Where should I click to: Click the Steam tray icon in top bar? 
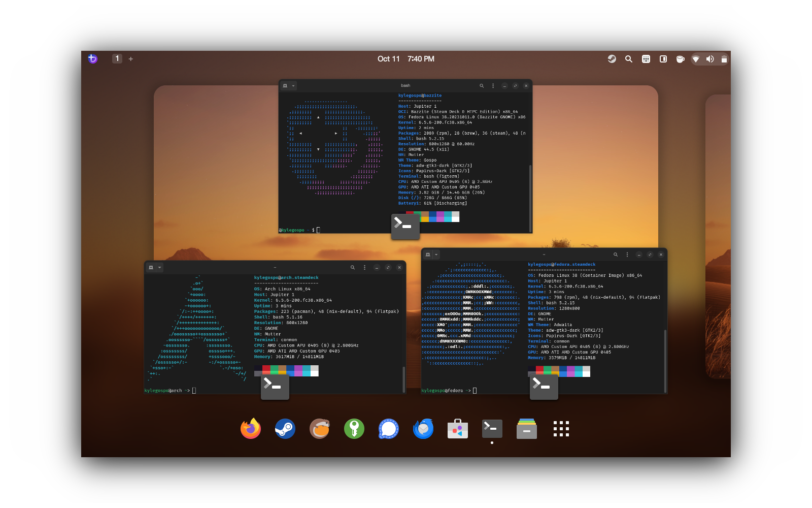tap(612, 59)
